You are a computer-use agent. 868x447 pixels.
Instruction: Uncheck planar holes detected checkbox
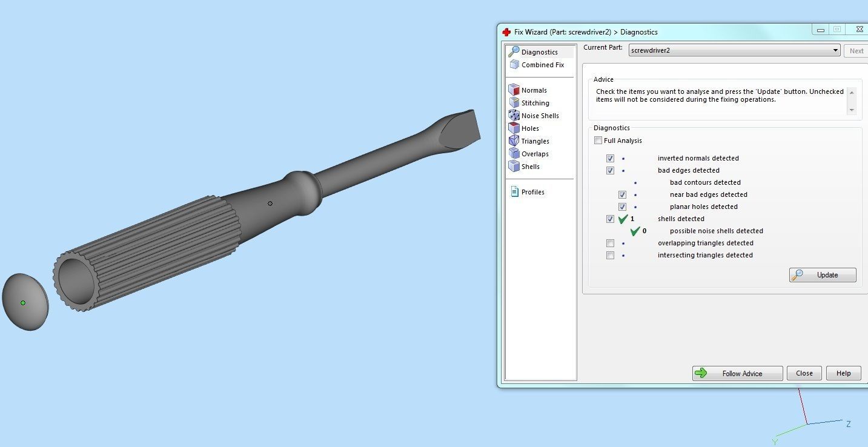(622, 207)
